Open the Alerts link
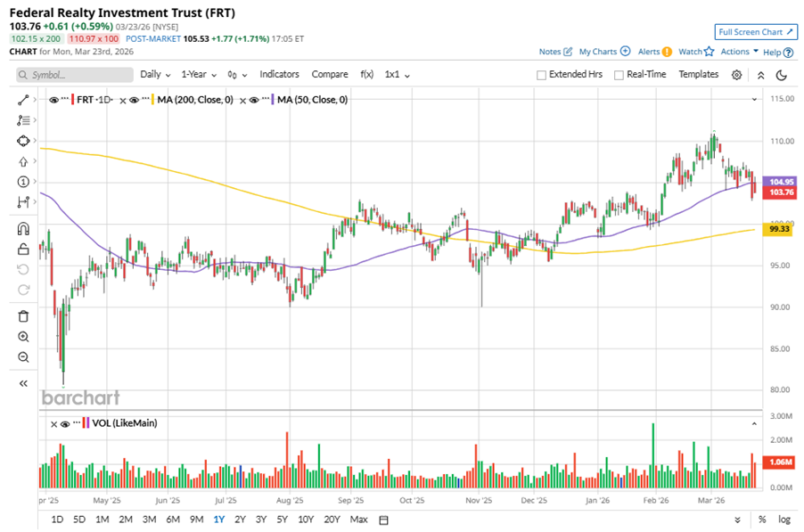The height and width of the screenshot is (532, 804). 653,52
